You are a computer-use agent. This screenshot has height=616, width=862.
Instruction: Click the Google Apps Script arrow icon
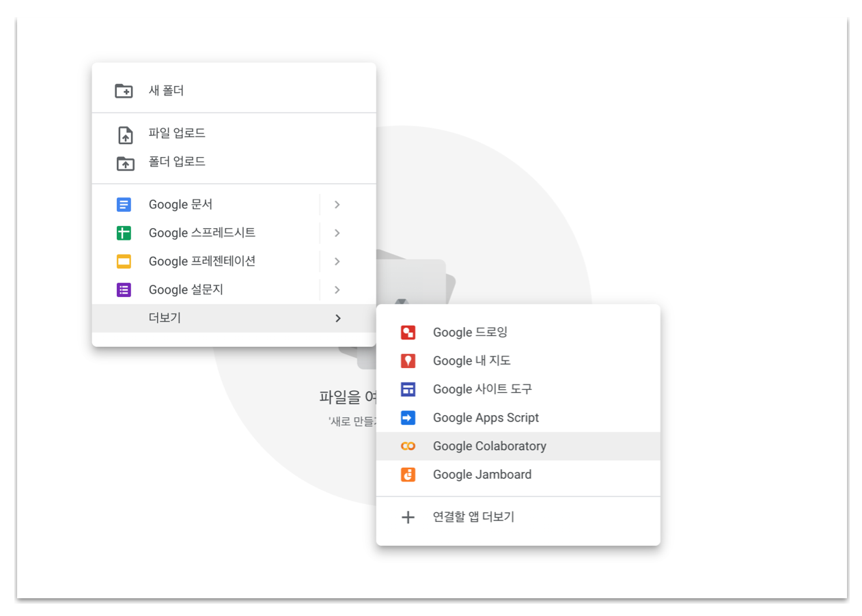click(408, 418)
